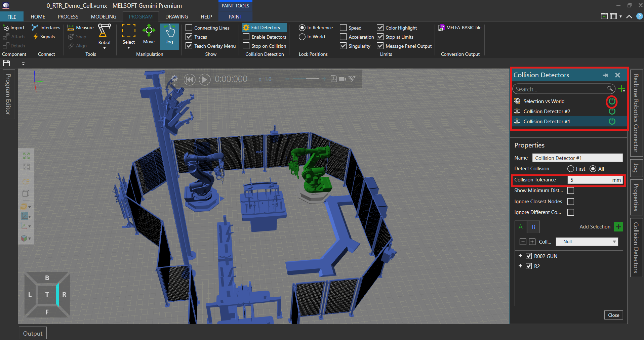Open the Select tool dropdown arrow
Viewport: 644px width, 340px height.
click(x=129, y=48)
